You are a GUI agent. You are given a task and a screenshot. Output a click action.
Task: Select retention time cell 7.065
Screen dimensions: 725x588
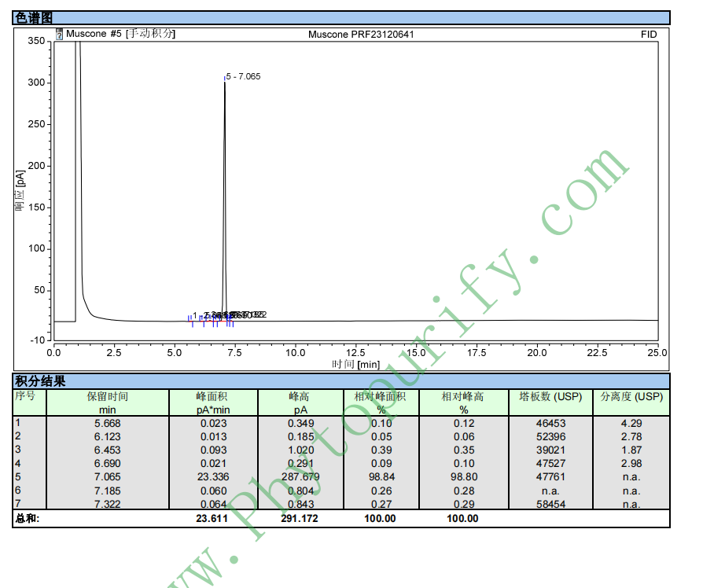coord(108,477)
